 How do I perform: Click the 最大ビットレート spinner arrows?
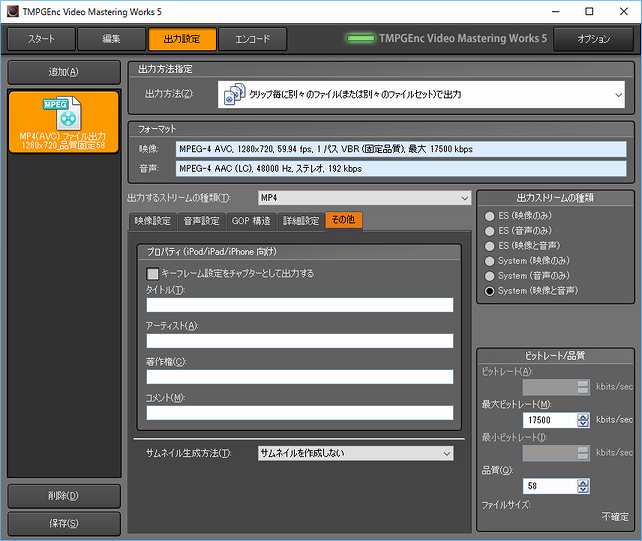[x=583, y=420]
